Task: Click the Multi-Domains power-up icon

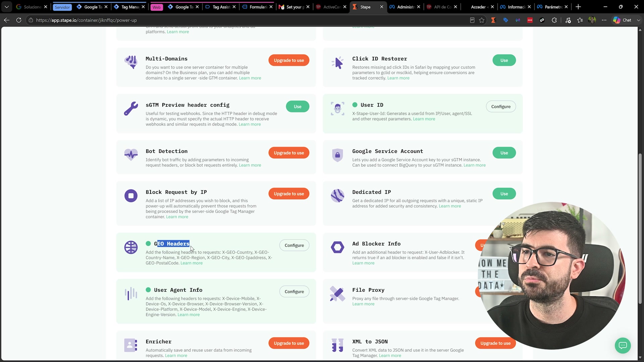Action: coord(131,62)
